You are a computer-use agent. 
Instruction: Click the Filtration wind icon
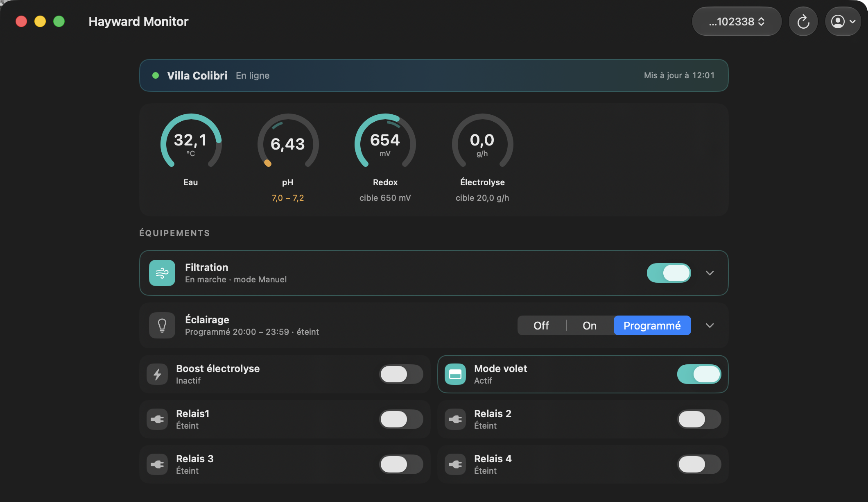point(162,273)
